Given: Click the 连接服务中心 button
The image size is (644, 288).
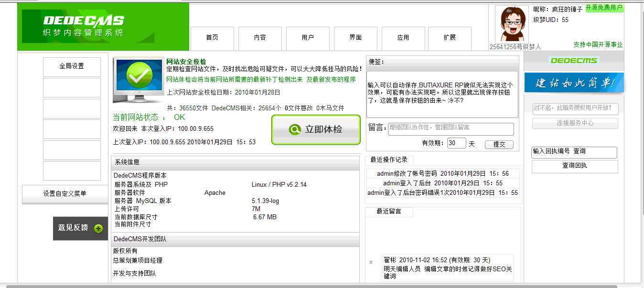Looking at the screenshot, I should point(575,123).
